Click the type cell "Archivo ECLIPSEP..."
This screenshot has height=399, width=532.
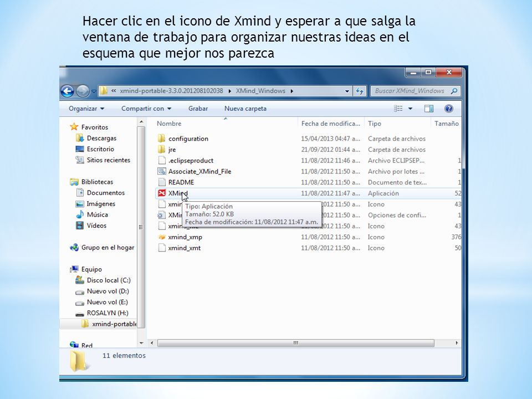click(396, 161)
